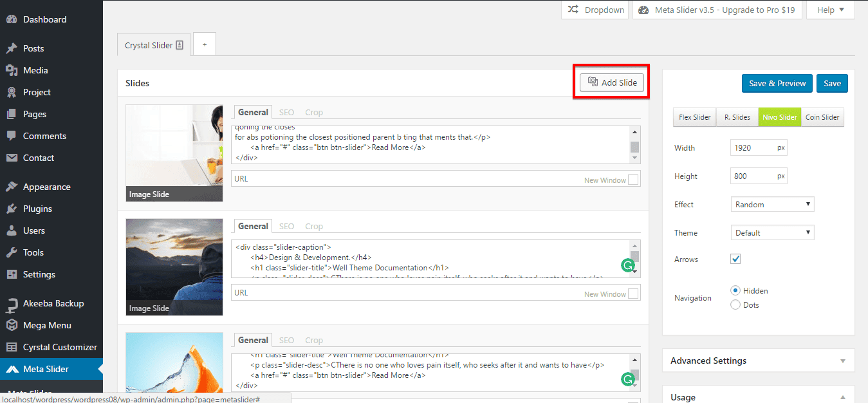868x403 pixels.
Task: Open Media via its sidebar icon
Action: pyautogui.click(x=12, y=70)
